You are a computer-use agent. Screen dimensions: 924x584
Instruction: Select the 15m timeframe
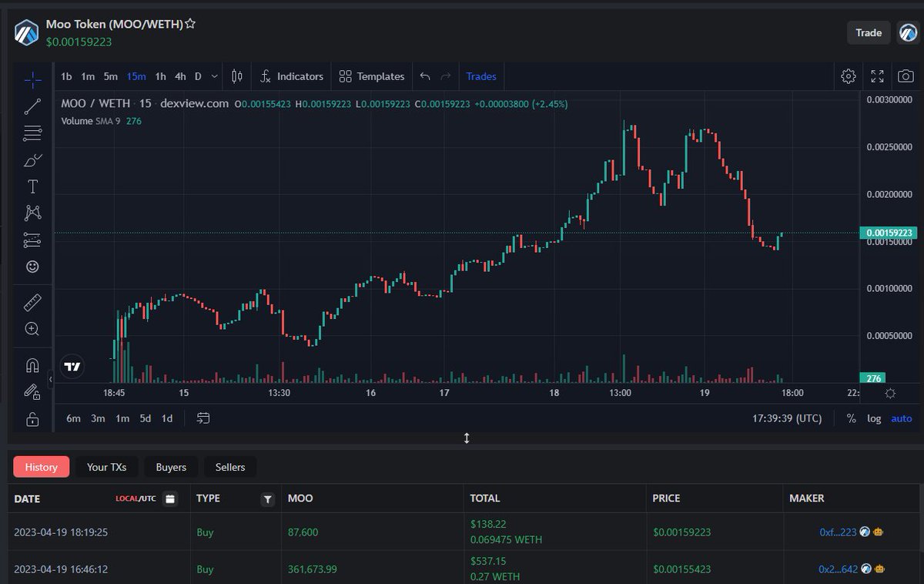click(136, 76)
